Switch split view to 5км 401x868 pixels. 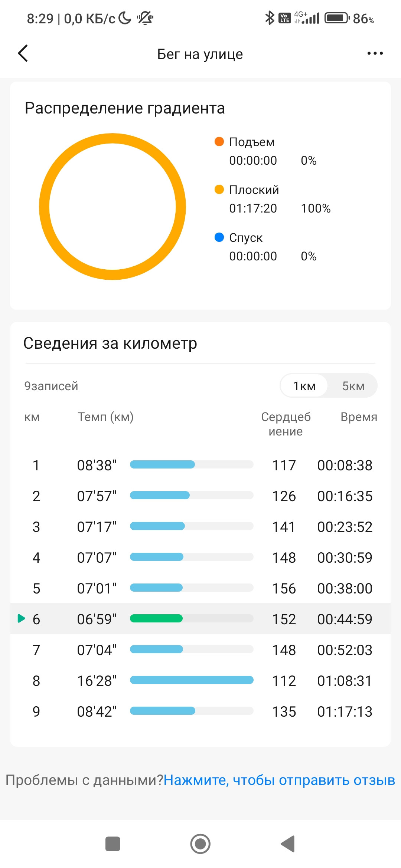tap(353, 386)
